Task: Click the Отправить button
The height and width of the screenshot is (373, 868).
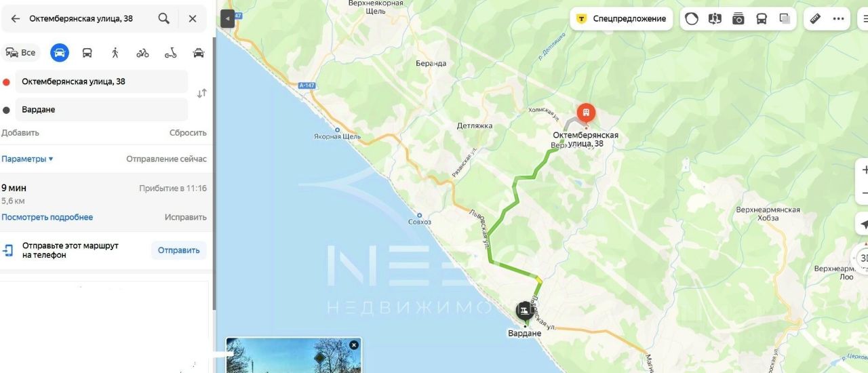Action: 179,250
